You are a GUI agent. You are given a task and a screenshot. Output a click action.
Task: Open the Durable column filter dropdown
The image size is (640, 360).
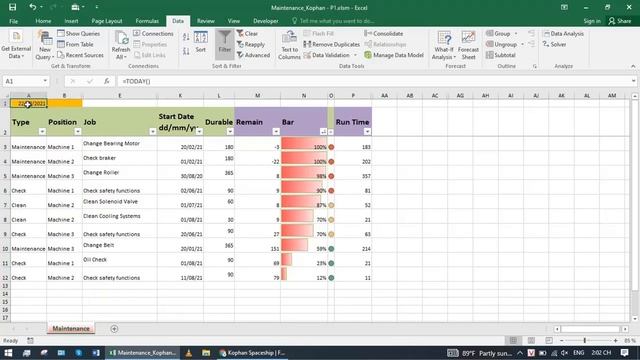pyautogui.click(x=230, y=131)
